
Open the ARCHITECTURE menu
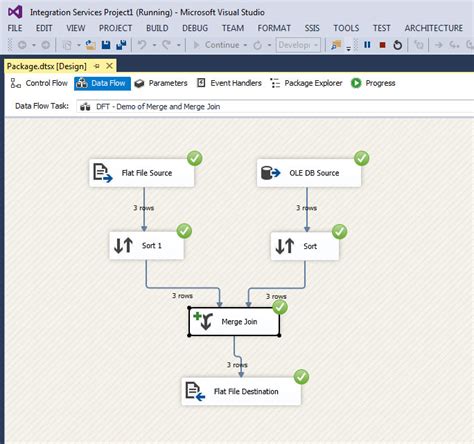[434, 28]
